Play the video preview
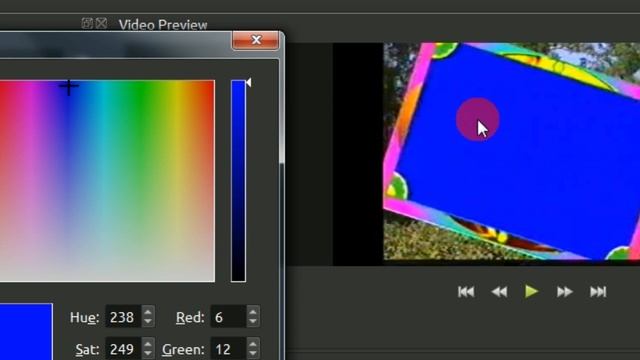This screenshot has height=360, width=640. pos(531,291)
